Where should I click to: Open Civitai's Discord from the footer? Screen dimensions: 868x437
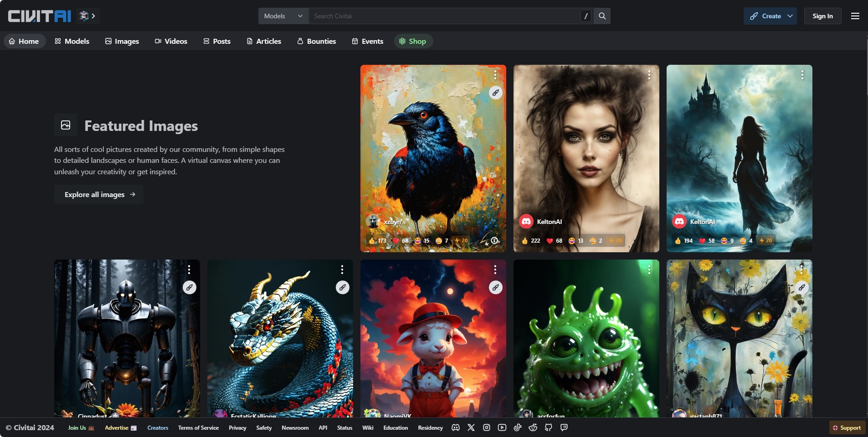(x=455, y=427)
